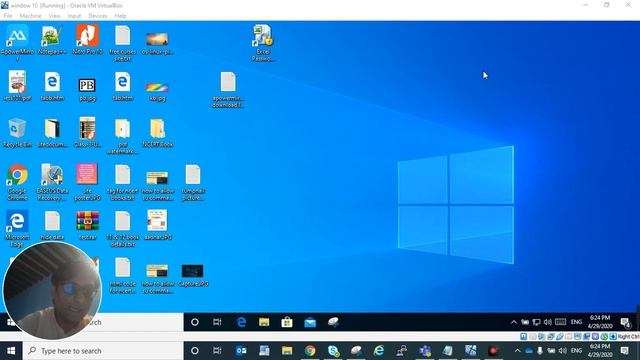Open the Machine menu

click(x=30, y=16)
